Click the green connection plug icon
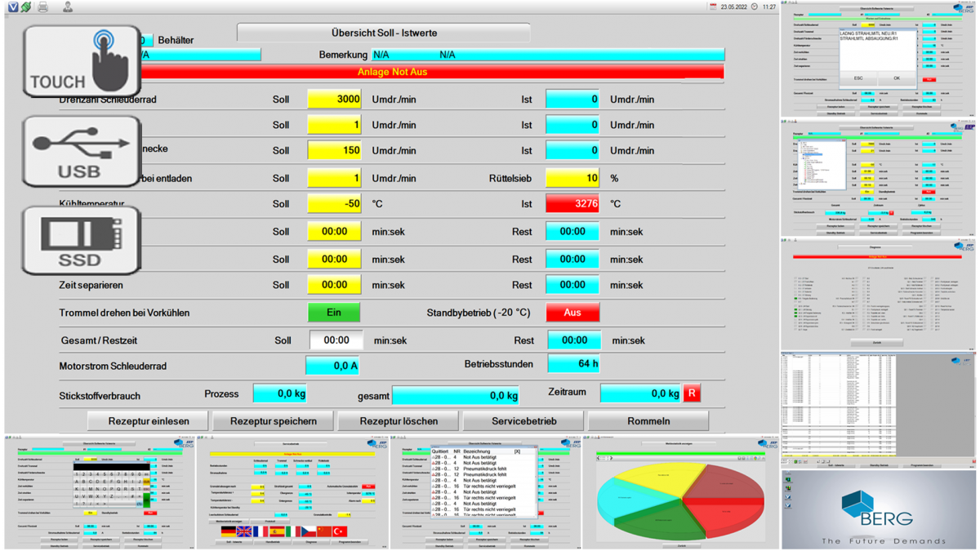Viewport: 980px width, 551px height. (26, 7)
